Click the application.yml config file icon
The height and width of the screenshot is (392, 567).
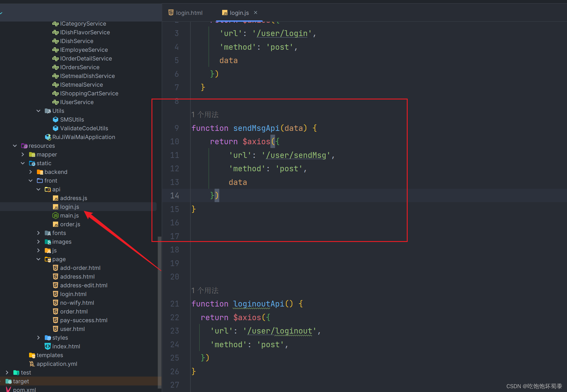tap(32, 364)
